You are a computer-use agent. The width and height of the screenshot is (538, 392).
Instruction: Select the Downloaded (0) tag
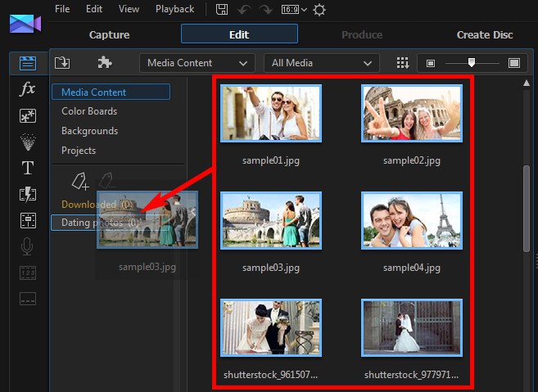click(97, 205)
